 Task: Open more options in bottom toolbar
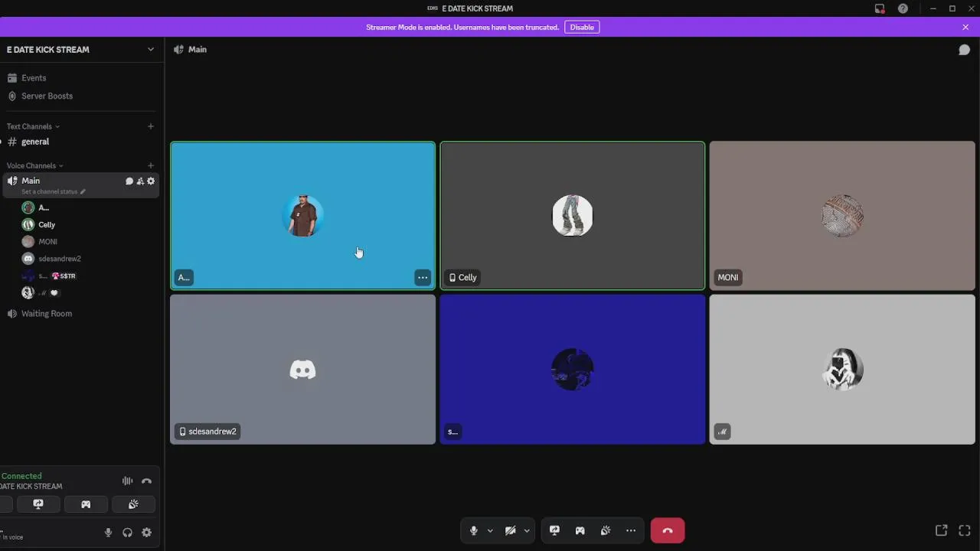coord(631,530)
